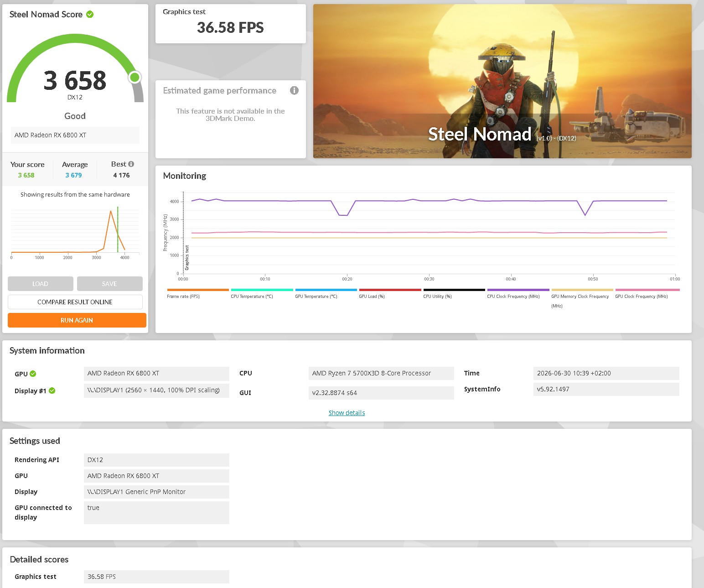Click the 36.58 FPS Graphics test result
This screenshot has width=704, height=588.
[x=230, y=28]
